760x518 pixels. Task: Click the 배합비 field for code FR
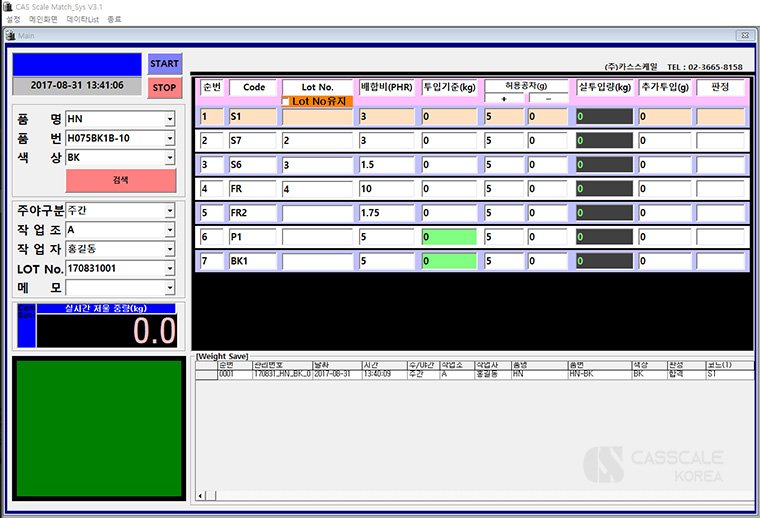[386, 188]
